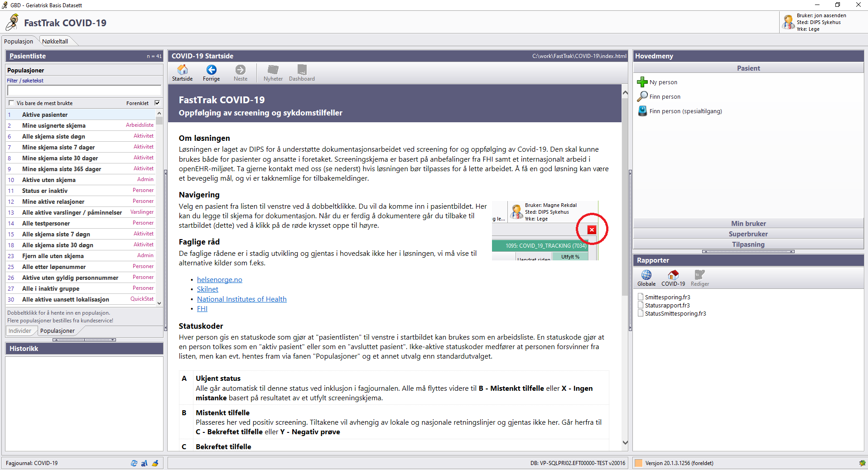Select 'Mine usignerte skjema' row
868x470 pixels.
click(81, 125)
